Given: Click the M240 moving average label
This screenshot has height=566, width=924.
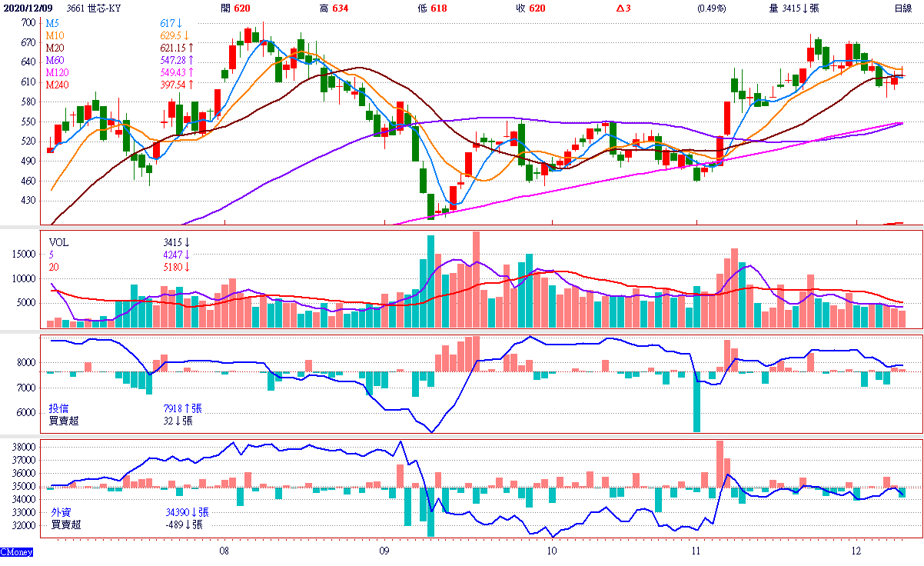Looking at the screenshot, I should tap(57, 85).
